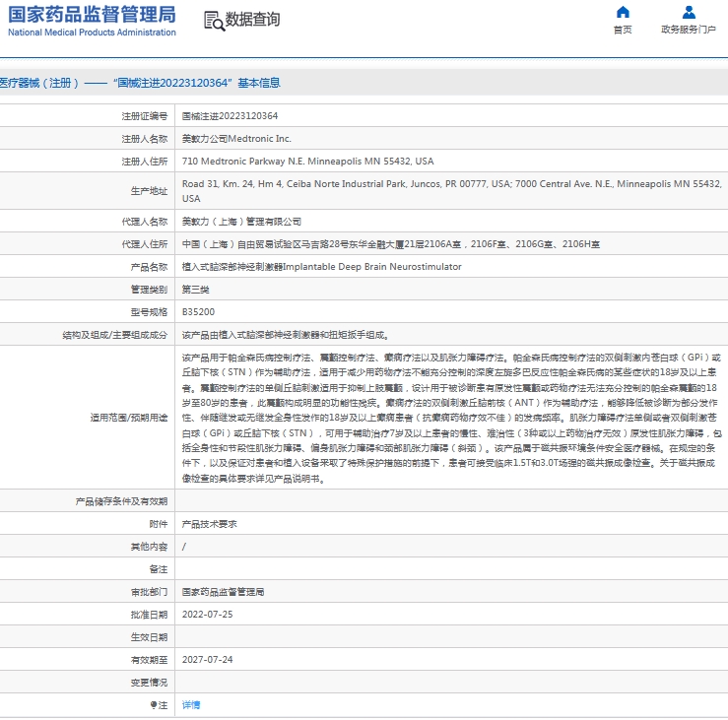Click the attachment value 产品技术要求
The image size is (728, 720).
(x=210, y=524)
